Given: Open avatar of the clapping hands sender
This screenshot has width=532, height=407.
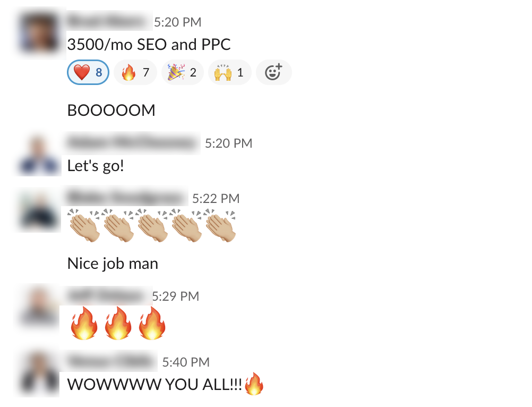Looking at the screenshot, I should pos(39,210).
